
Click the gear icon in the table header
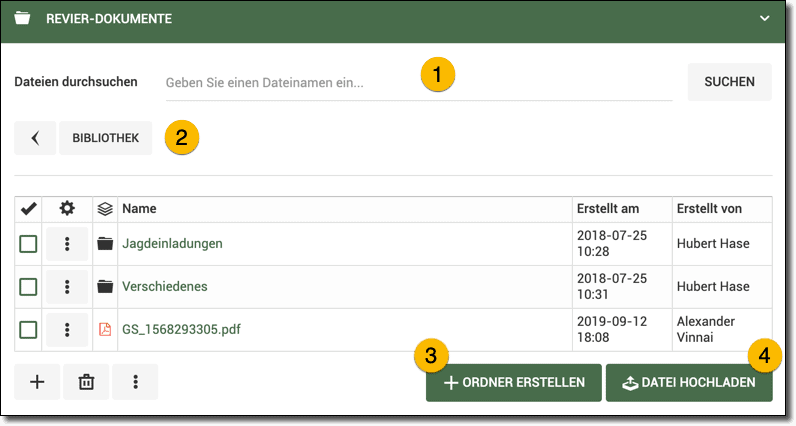point(67,209)
